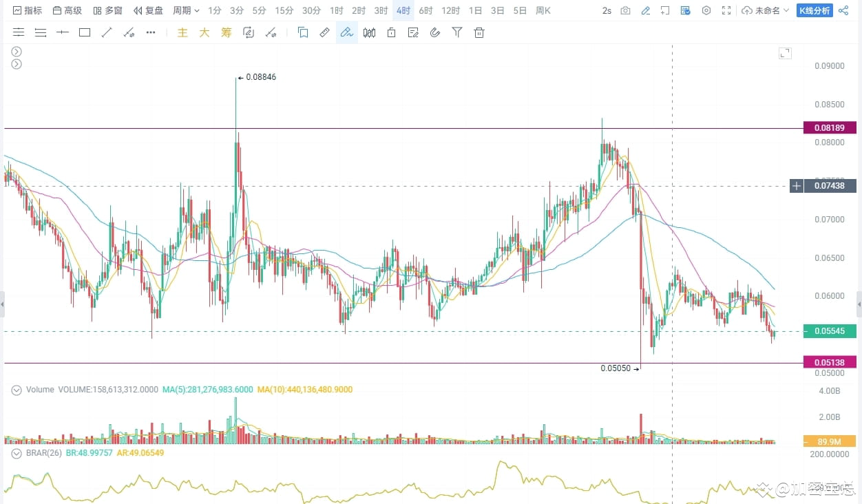Screen dimensions: 862x504
Task: Open chart settings via the gear icon
Action: [706, 10]
